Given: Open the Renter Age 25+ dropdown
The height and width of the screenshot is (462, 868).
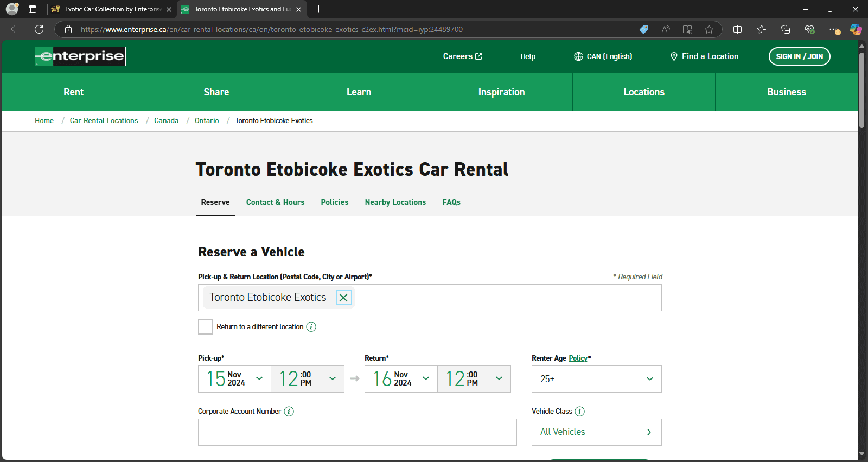Looking at the screenshot, I should pos(597,379).
